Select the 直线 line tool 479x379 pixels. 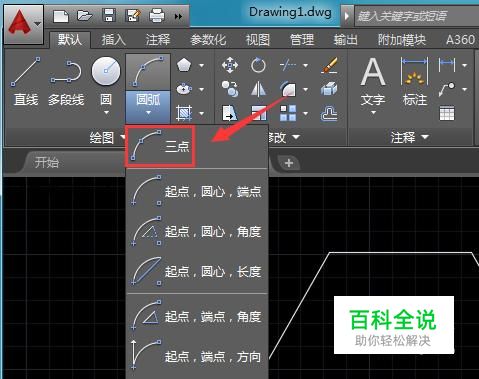(26, 82)
